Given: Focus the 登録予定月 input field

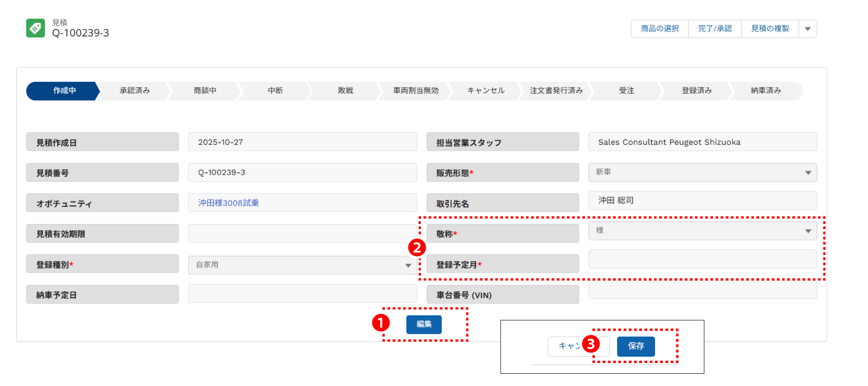Looking at the screenshot, I should click(x=702, y=259).
